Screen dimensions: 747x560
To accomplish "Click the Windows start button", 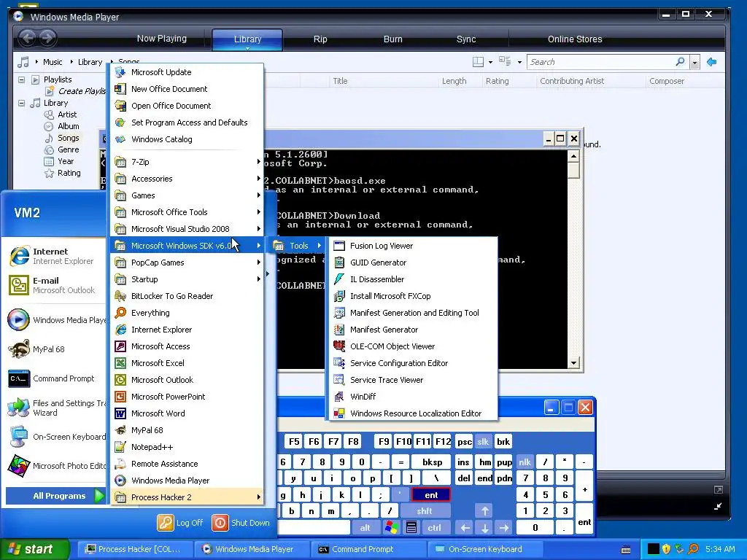I will coord(34,549).
